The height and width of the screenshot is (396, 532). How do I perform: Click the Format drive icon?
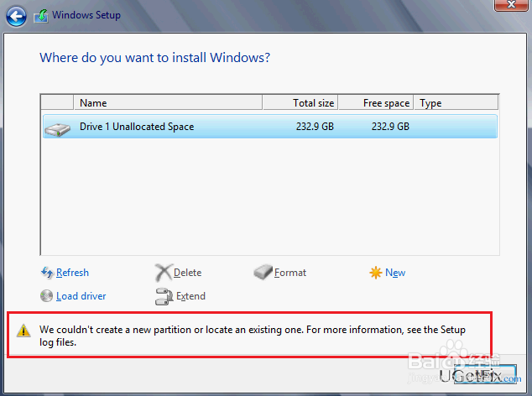[263, 272]
